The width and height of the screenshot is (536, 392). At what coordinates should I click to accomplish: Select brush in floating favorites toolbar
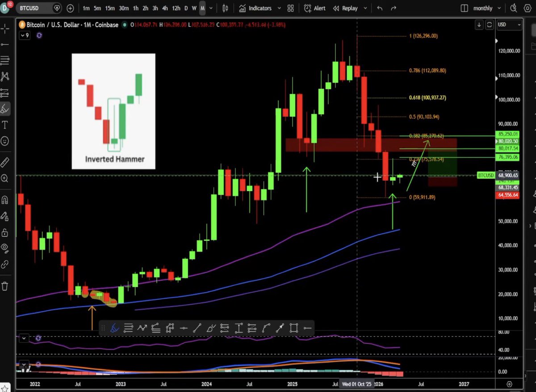114,328
